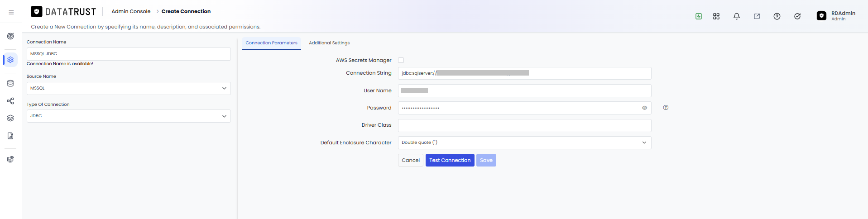
Task: Focus the empty Driver Class field
Action: (524, 125)
